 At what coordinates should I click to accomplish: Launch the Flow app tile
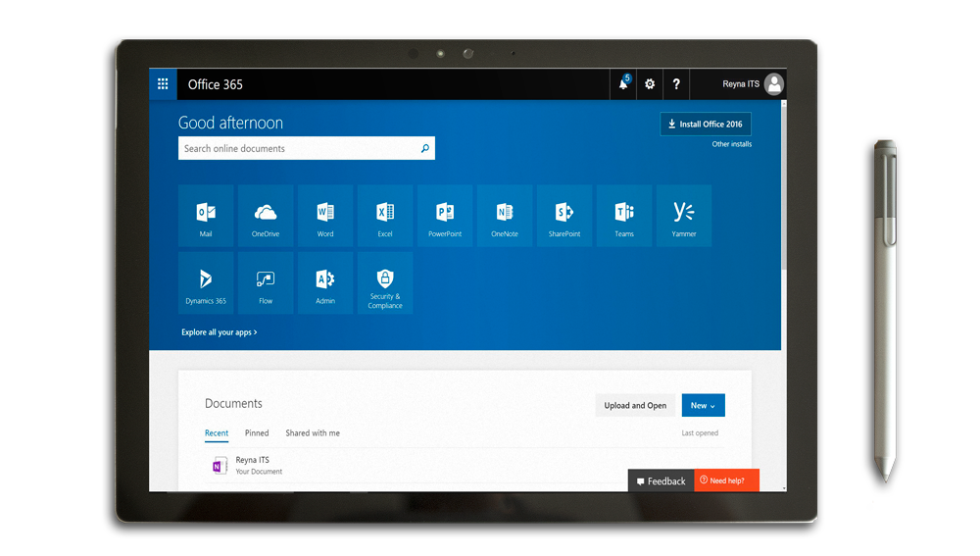coord(266,282)
